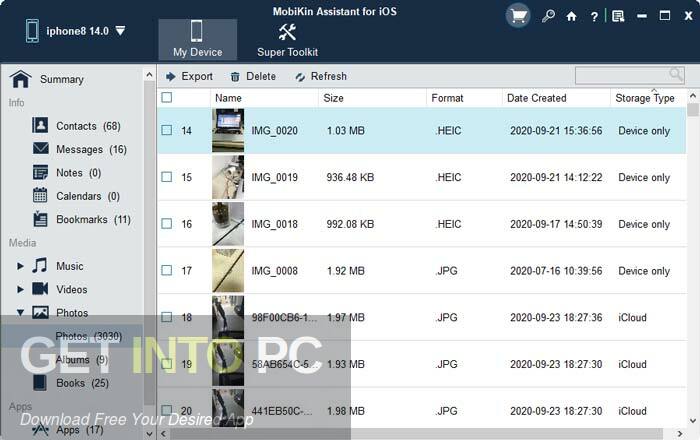Image resolution: width=700 pixels, height=440 pixels.
Task: Click the iPhone device icon top left
Action: click(x=32, y=31)
